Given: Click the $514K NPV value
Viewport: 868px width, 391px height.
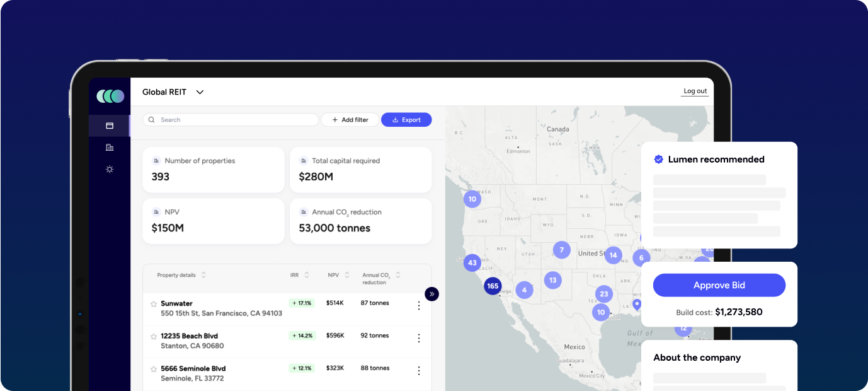Looking at the screenshot, I should click(x=335, y=303).
